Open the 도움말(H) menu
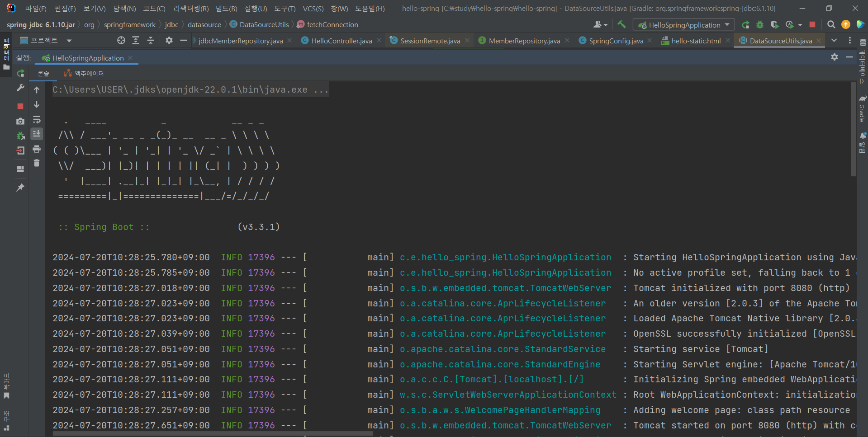 click(x=370, y=9)
